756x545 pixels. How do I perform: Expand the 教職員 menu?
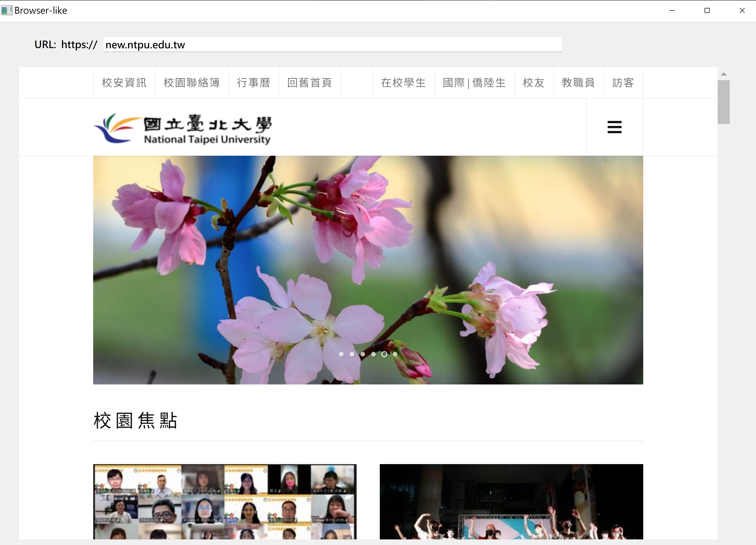coord(578,83)
